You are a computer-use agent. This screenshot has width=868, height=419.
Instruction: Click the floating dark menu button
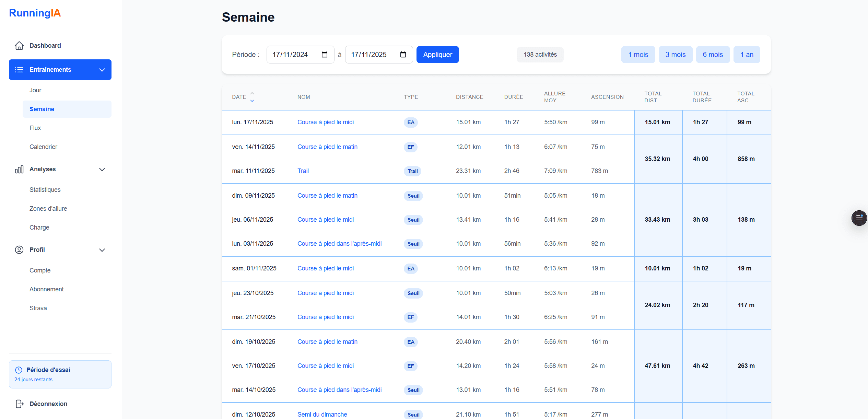859,218
